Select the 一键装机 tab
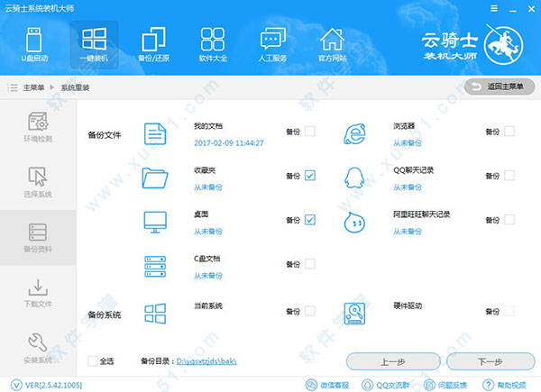 click(94, 45)
